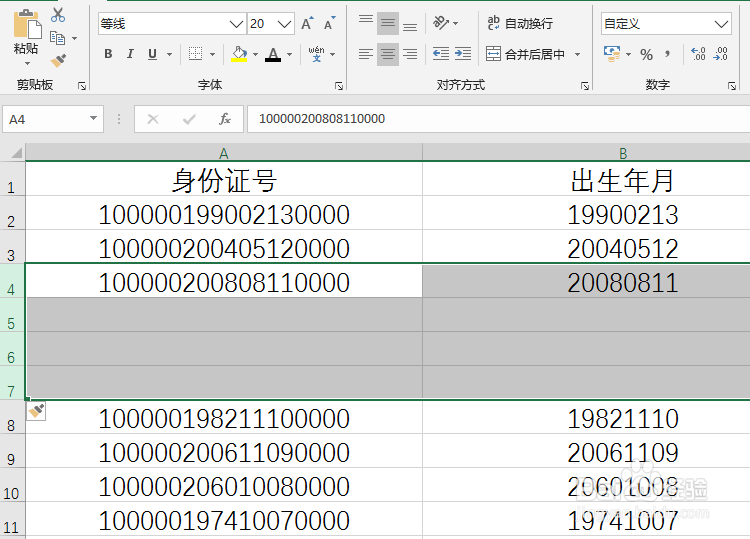Image resolution: width=750 pixels, height=539 pixels.
Task: Open alignment settings dialog launcher
Action: point(585,86)
